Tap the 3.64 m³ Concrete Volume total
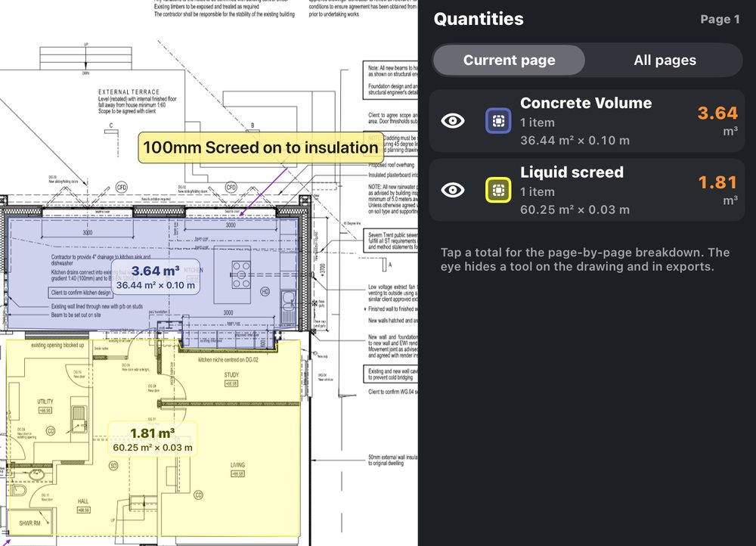 pos(717,120)
